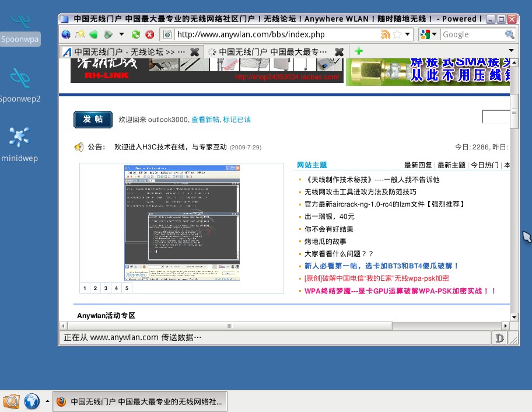This screenshot has height=412, width=532.
Task: Click the RH-LINK banner advertisement
Action: [x=207, y=70]
